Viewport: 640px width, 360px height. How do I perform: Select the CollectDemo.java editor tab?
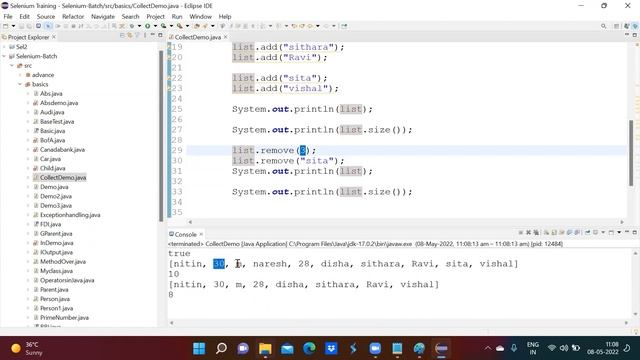tap(198, 37)
